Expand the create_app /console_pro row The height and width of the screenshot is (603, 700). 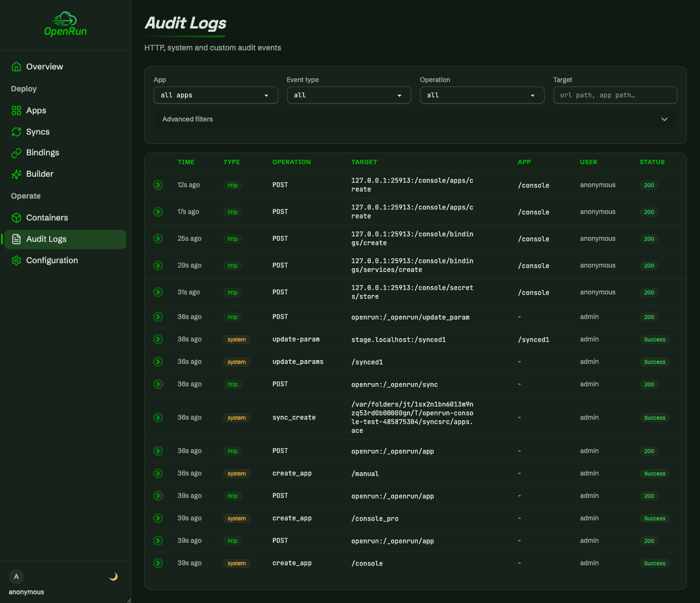coord(158,518)
